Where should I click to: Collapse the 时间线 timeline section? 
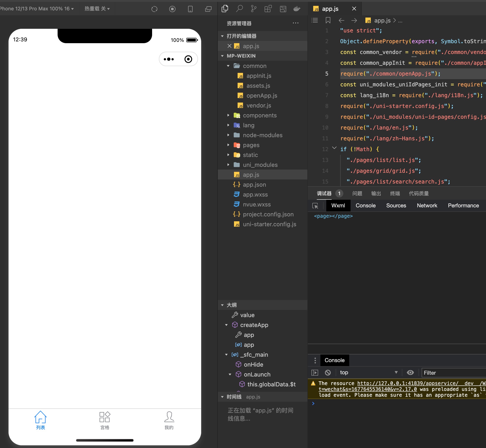(x=222, y=397)
